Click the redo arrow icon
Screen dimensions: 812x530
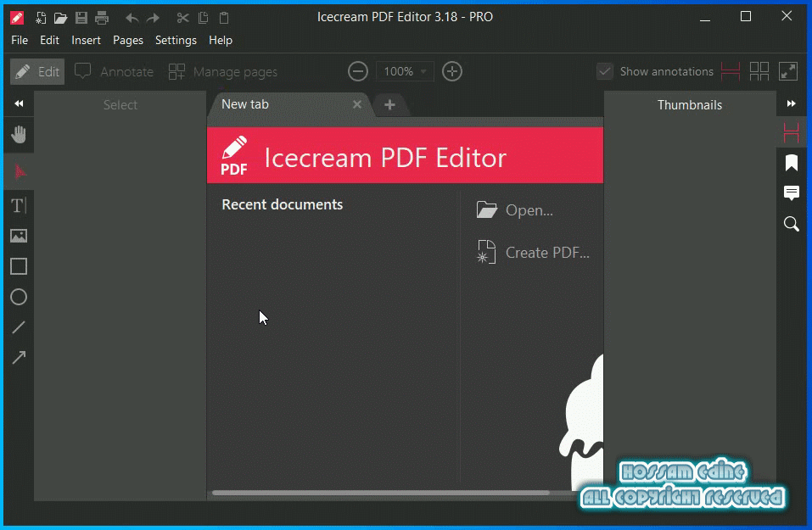[153, 19]
